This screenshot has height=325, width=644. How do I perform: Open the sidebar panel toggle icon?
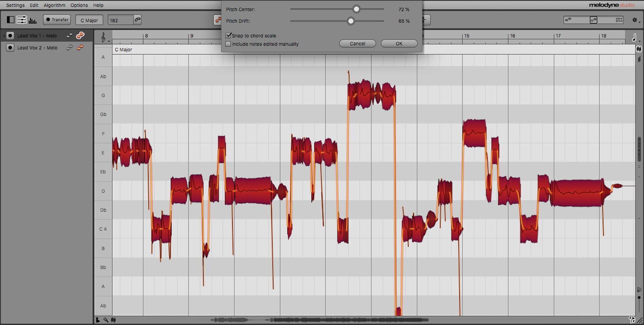point(10,20)
